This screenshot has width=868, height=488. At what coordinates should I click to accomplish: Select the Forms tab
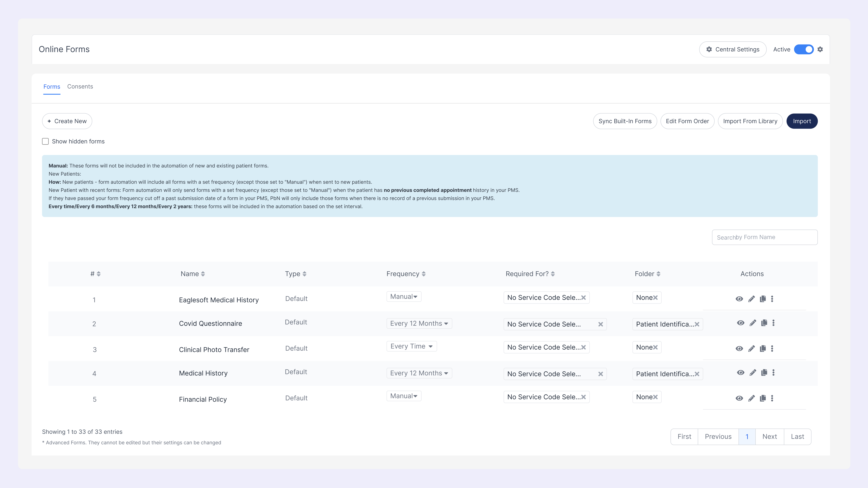pos(52,87)
